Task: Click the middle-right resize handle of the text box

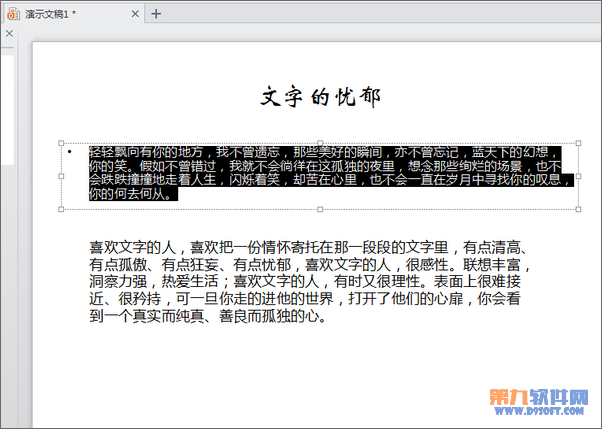Action: point(578,176)
